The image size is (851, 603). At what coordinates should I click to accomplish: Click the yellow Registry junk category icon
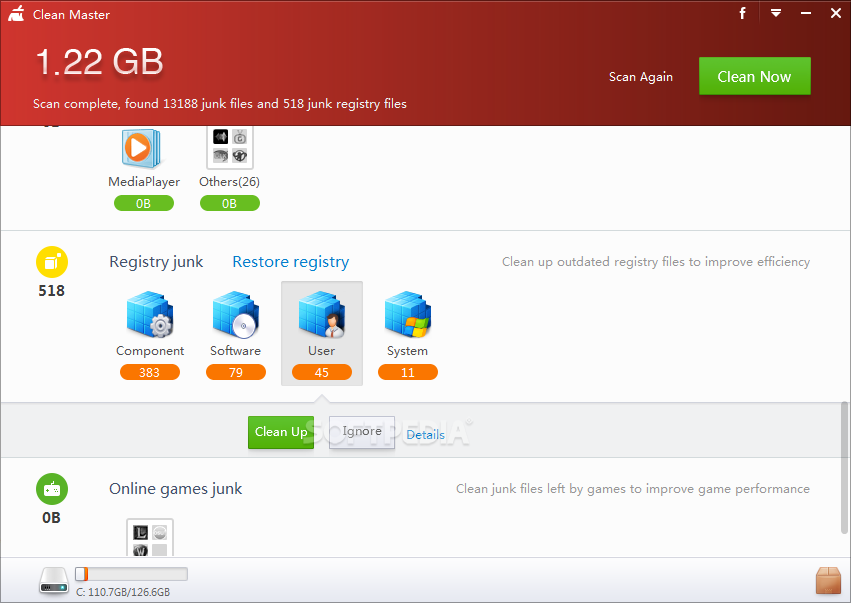(x=52, y=262)
